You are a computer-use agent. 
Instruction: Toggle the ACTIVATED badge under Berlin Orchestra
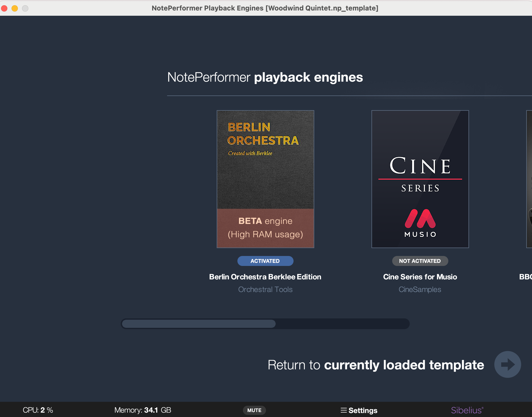(x=265, y=261)
